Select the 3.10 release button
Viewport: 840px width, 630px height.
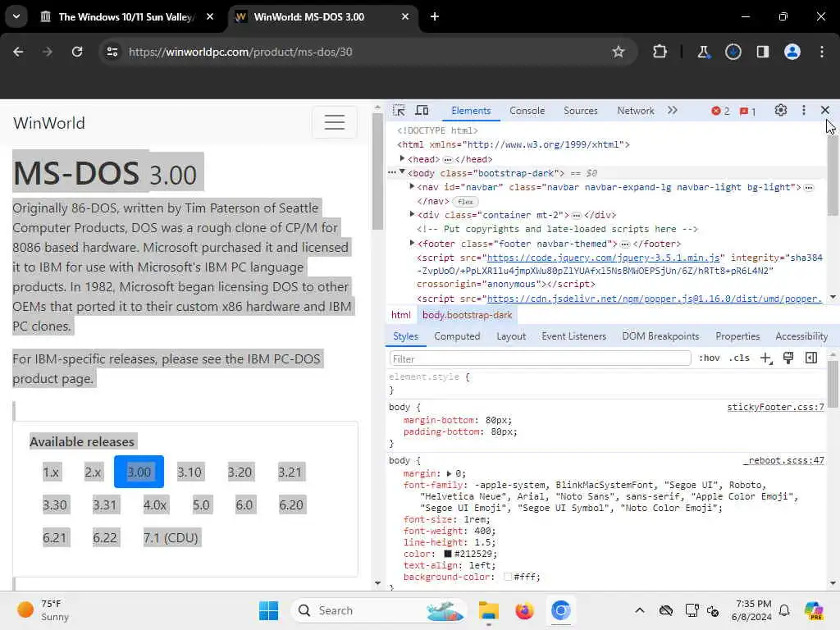189,472
